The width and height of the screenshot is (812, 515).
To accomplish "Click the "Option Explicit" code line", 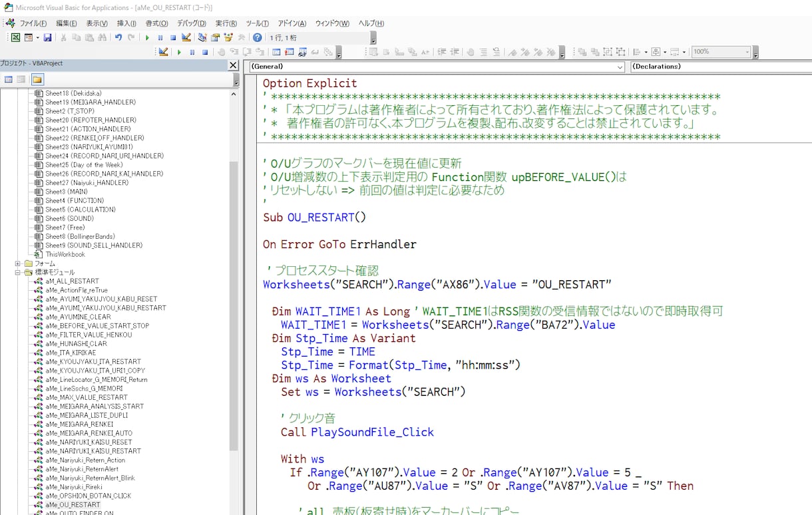I will [309, 83].
